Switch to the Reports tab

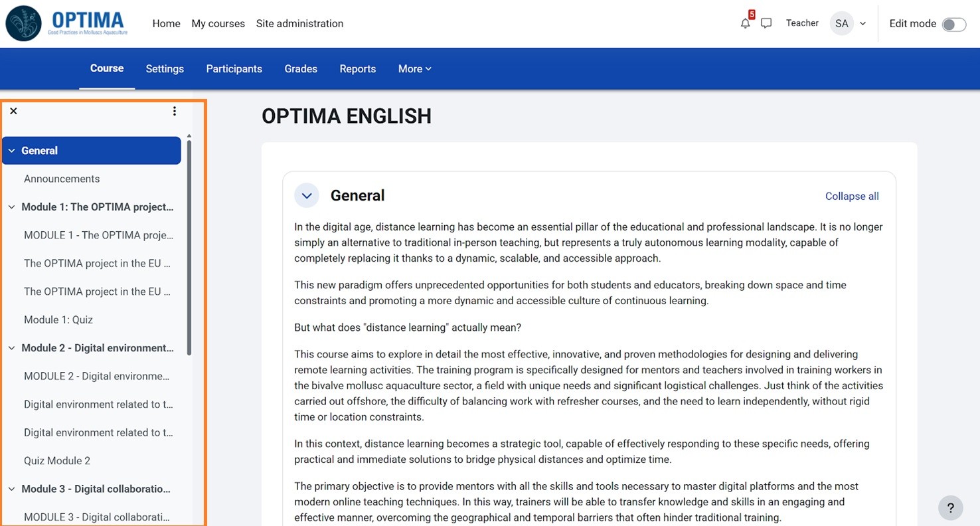[x=358, y=69]
